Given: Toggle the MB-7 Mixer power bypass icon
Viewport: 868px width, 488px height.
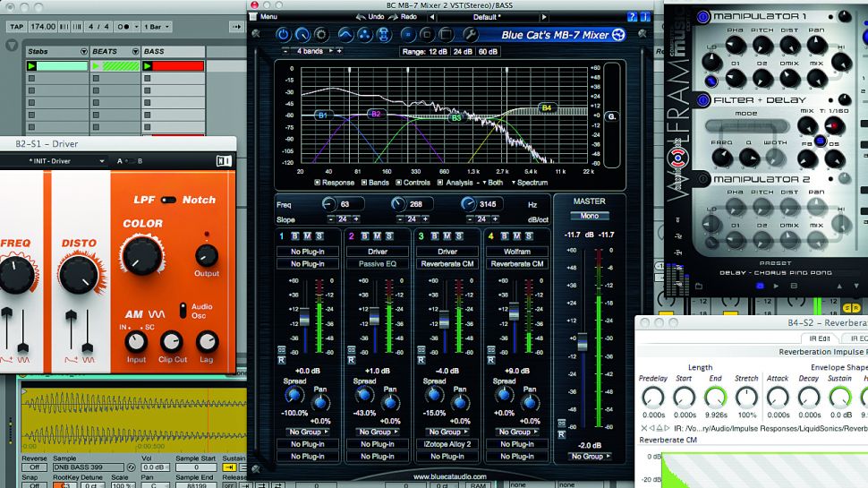Looking at the screenshot, I should point(283,35).
